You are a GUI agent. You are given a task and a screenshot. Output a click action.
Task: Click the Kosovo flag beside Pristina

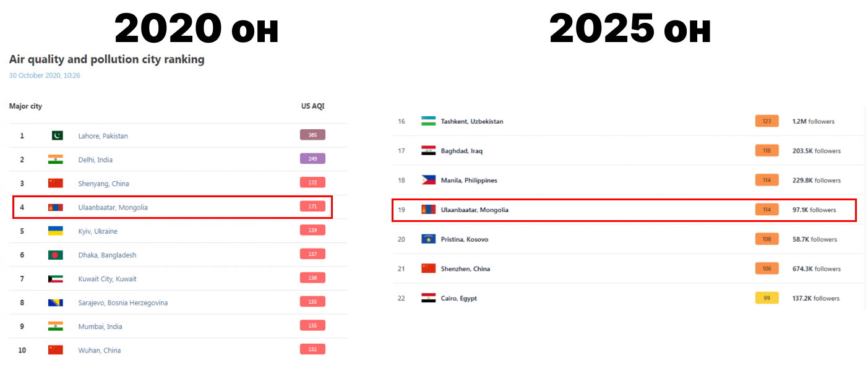(x=429, y=239)
